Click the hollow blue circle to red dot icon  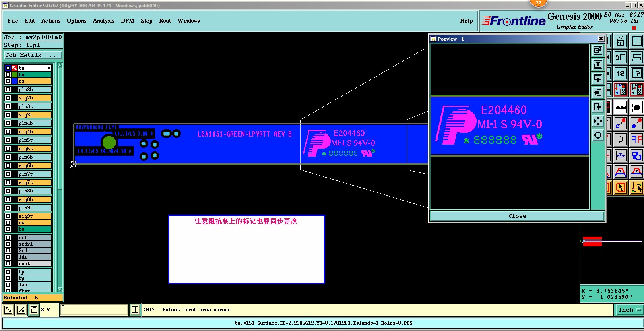[x=620, y=123]
